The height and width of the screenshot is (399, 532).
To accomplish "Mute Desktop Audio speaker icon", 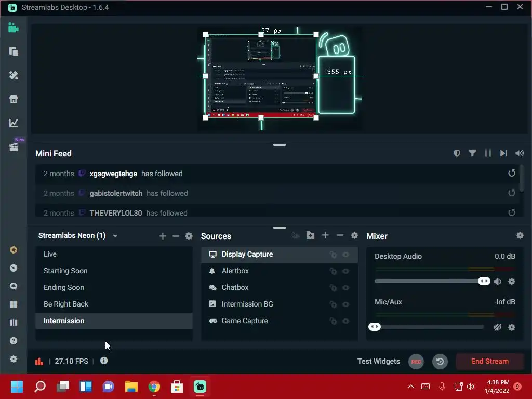I will 497,281.
